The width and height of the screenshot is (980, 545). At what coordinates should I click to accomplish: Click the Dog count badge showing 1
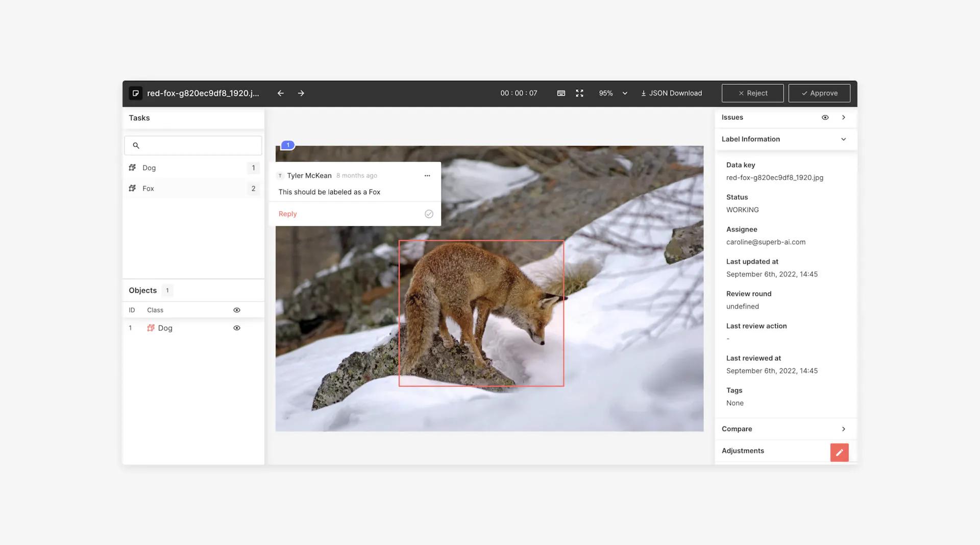(253, 168)
